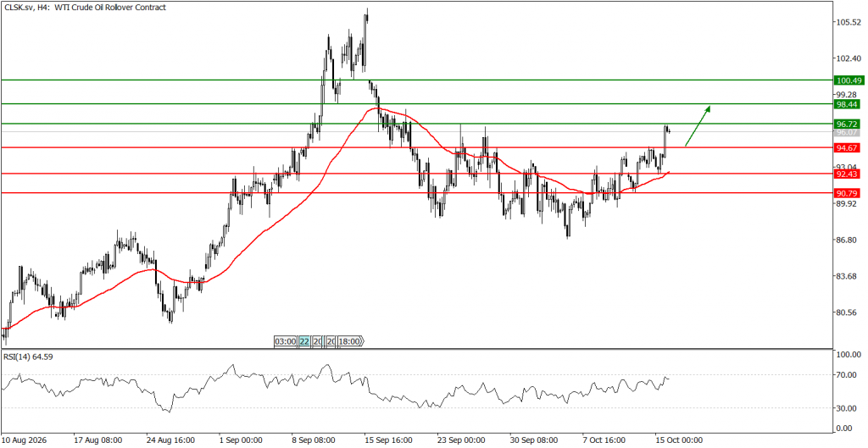Click the gray 96.07 current price label
Viewport: 868px width, 448px height.
(846, 133)
